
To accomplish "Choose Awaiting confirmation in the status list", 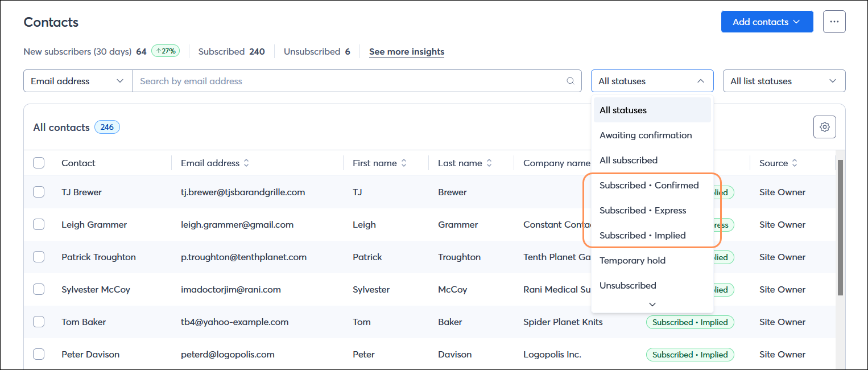I will point(646,135).
